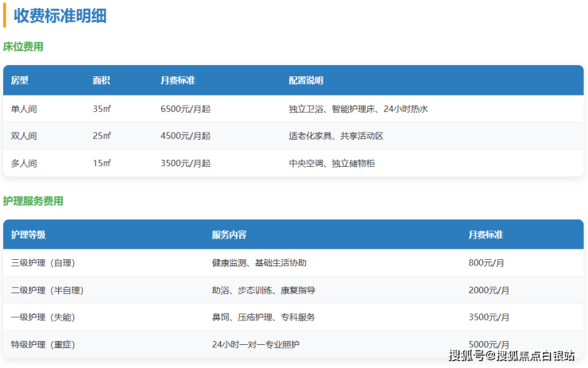Click the 6500元/月起 price cell

[x=185, y=109]
